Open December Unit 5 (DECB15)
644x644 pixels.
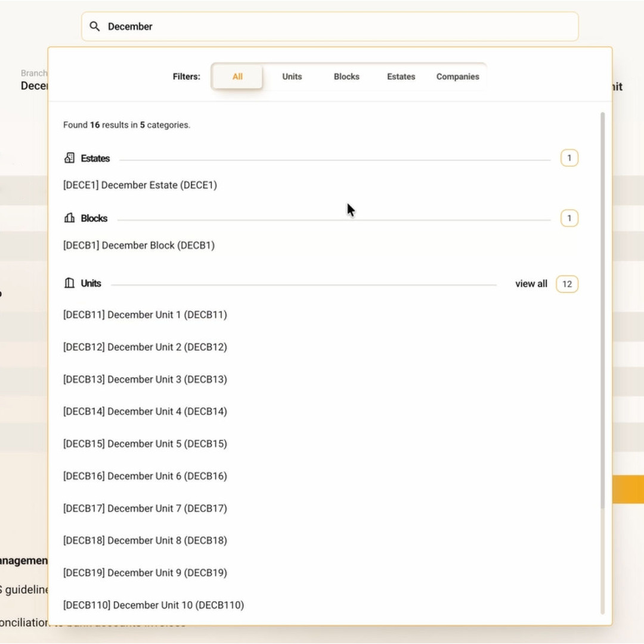pos(145,444)
